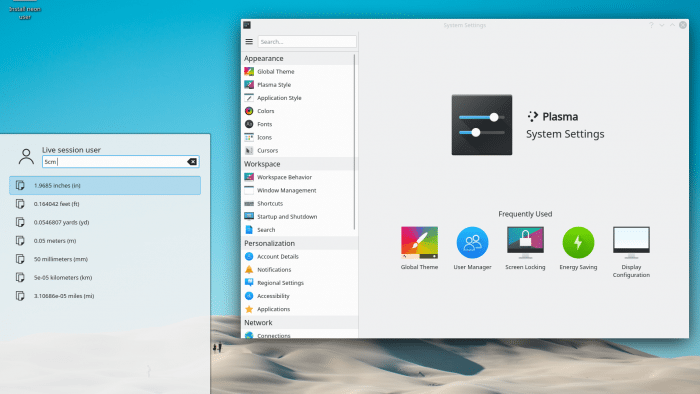Open the Shortcuts settings
This screenshot has height=394, width=700.
299,203
